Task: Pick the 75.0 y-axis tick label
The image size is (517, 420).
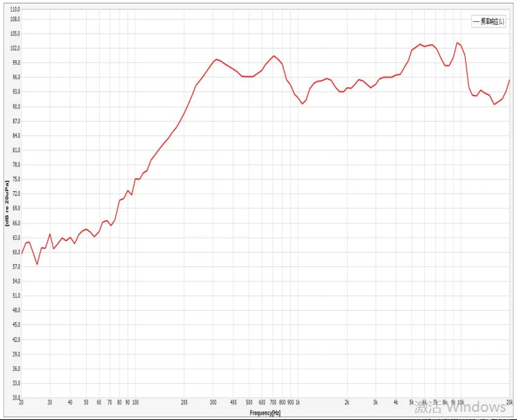Action: click(16, 180)
